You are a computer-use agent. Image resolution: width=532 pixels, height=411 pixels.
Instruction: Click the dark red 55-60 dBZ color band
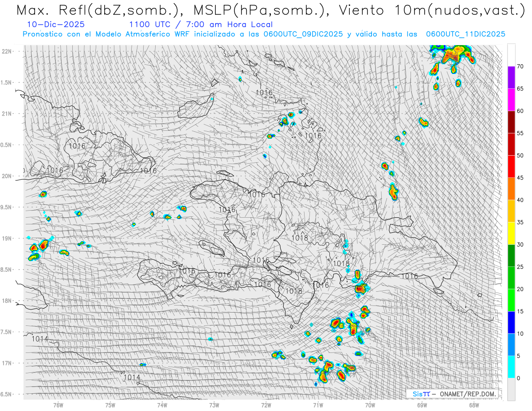click(x=511, y=122)
